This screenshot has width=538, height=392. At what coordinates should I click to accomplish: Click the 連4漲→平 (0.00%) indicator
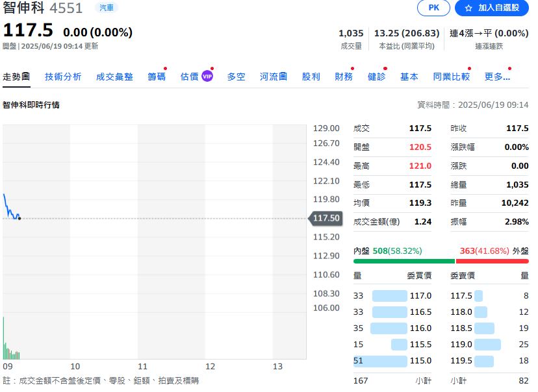coord(489,33)
